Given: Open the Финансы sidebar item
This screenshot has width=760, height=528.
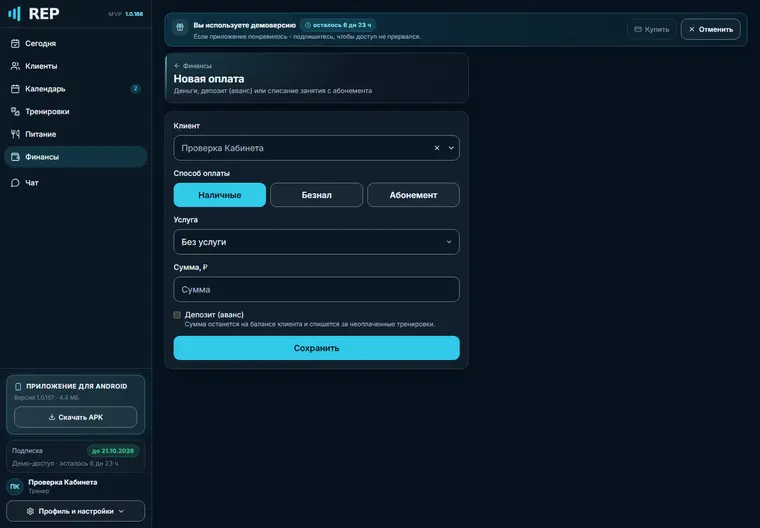Looking at the screenshot, I should 76,157.
